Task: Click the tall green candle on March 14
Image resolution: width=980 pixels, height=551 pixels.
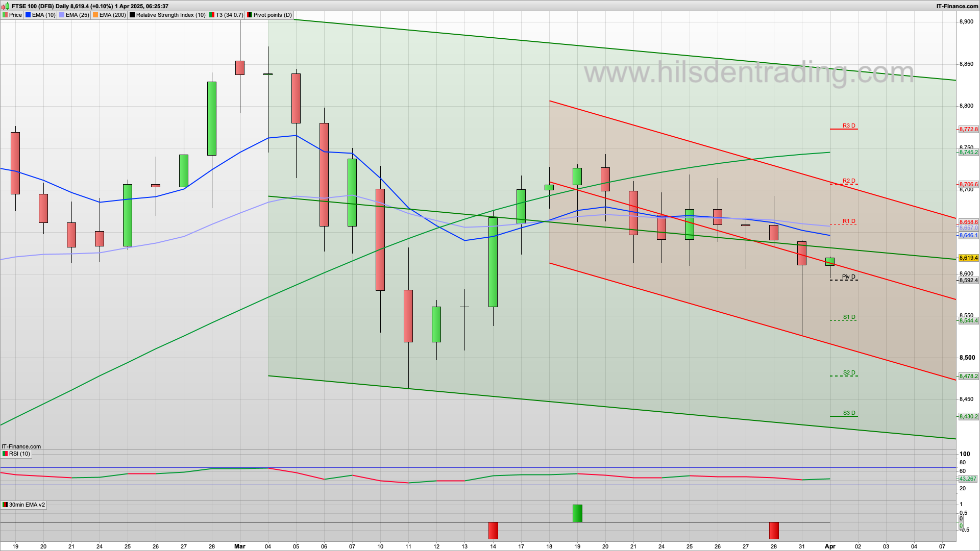Action: (x=493, y=262)
